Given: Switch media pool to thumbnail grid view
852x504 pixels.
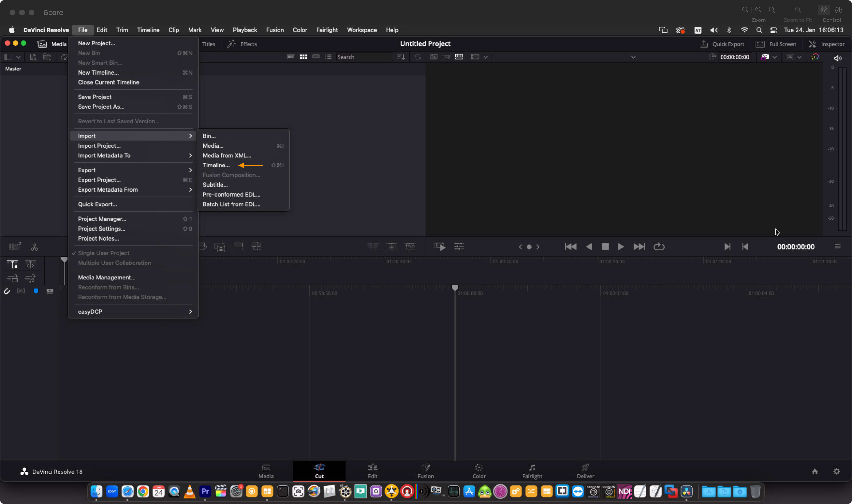Looking at the screenshot, I should [303, 57].
